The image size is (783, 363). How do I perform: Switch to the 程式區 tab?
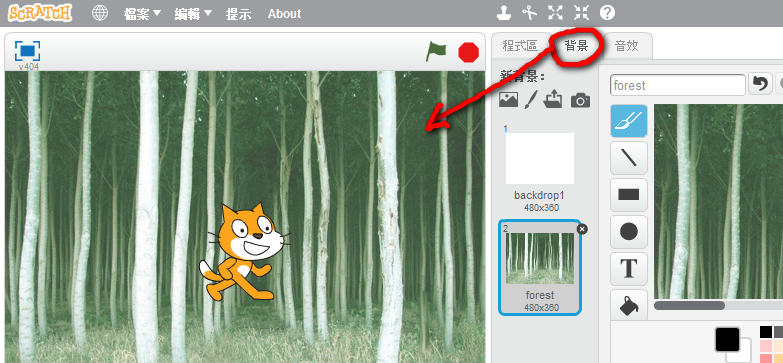(x=520, y=46)
